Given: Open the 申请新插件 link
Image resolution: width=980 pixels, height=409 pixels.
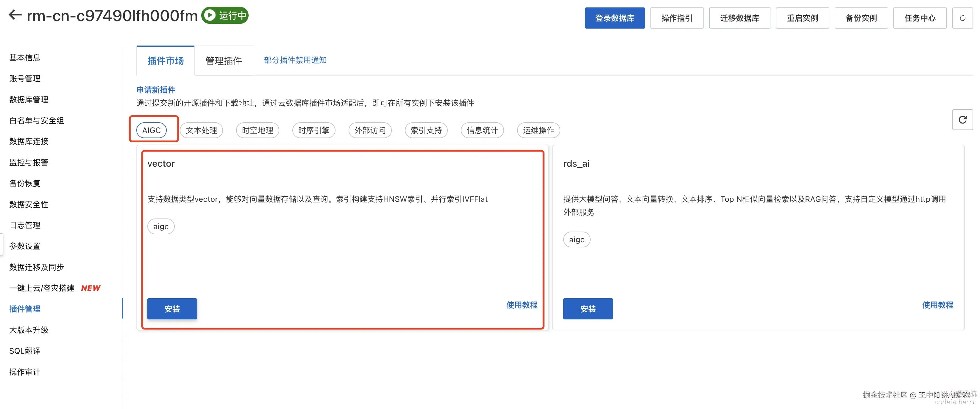Looking at the screenshot, I should 156,90.
